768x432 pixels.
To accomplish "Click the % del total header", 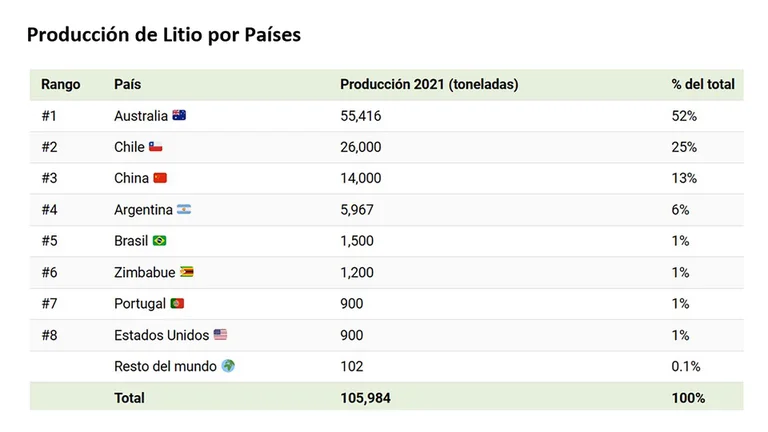I will click(703, 85).
